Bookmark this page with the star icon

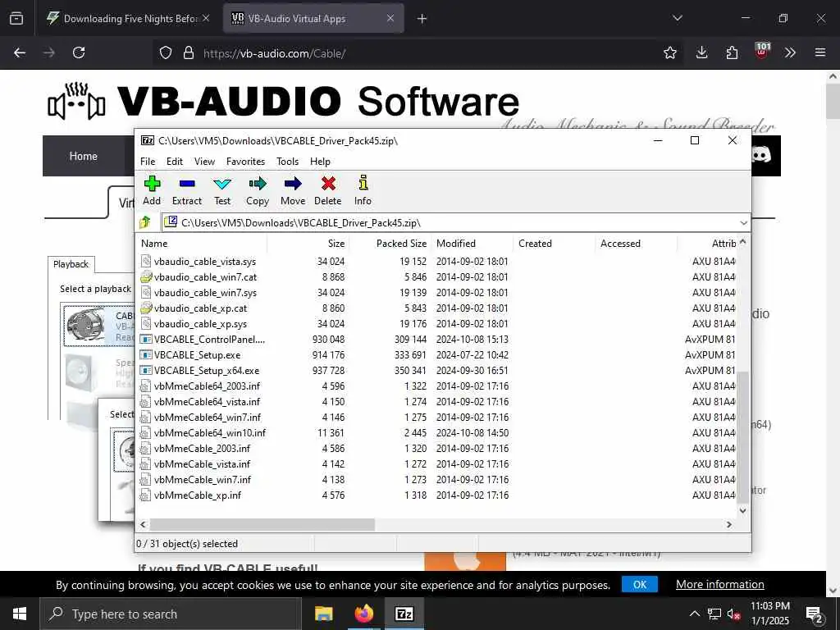click(670, 52)
